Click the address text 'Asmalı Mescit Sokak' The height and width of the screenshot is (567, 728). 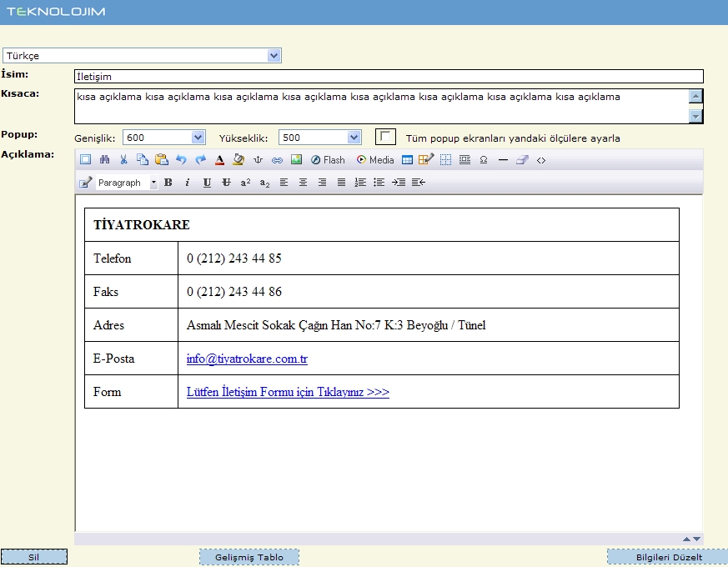(241, 325)
